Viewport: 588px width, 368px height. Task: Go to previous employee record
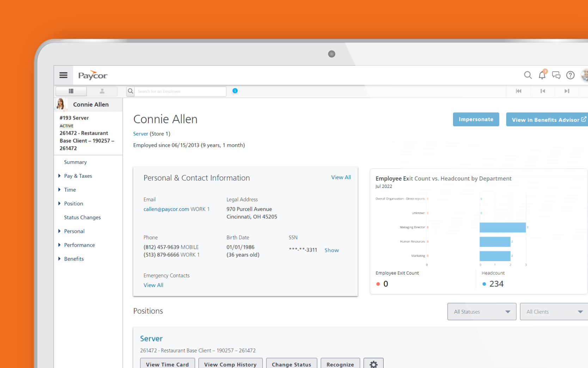(543, 91)
